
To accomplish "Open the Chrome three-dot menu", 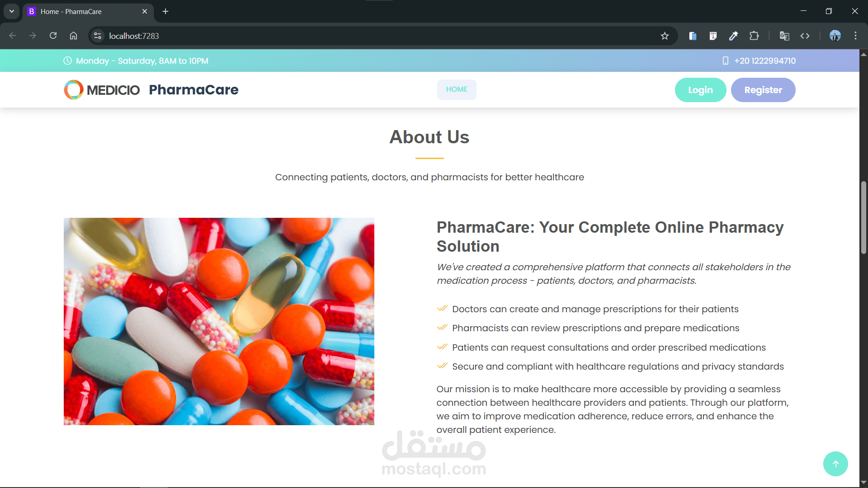I will click(855, 36).
